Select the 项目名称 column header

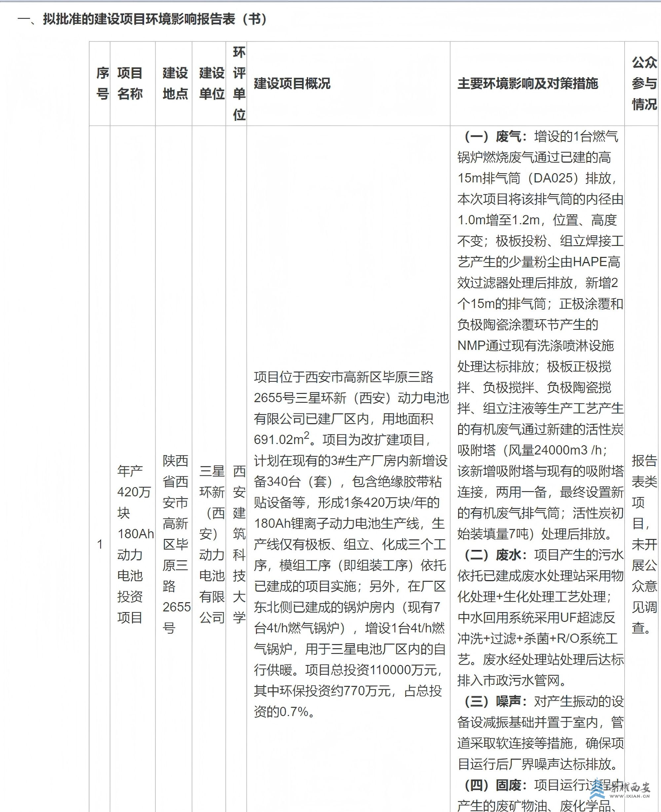tap(133, 83)
